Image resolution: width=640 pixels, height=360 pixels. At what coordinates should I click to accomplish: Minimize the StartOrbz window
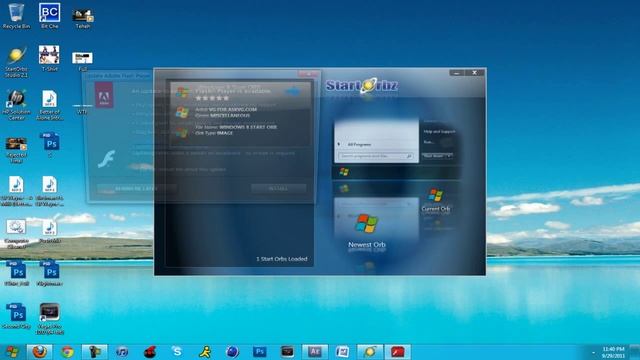point(457,73)
